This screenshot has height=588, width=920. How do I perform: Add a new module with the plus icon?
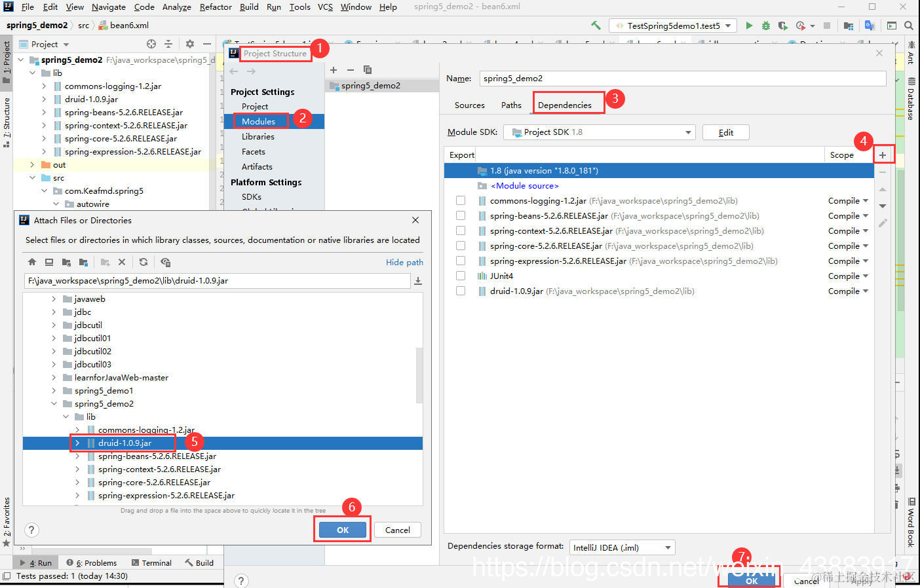[334, 70]
